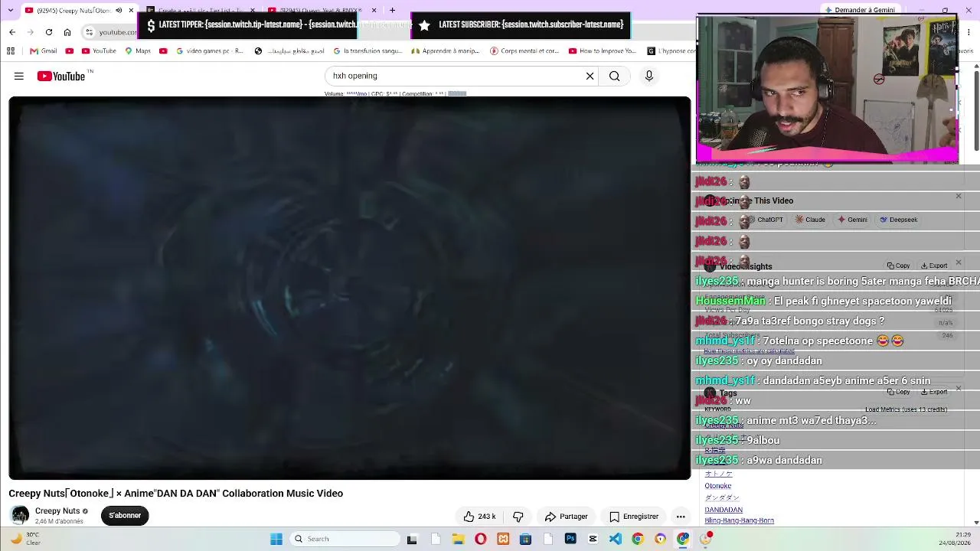The image size is (980, 551).
Task: Close the Tags panel
Action: click(x=958, y=389)
